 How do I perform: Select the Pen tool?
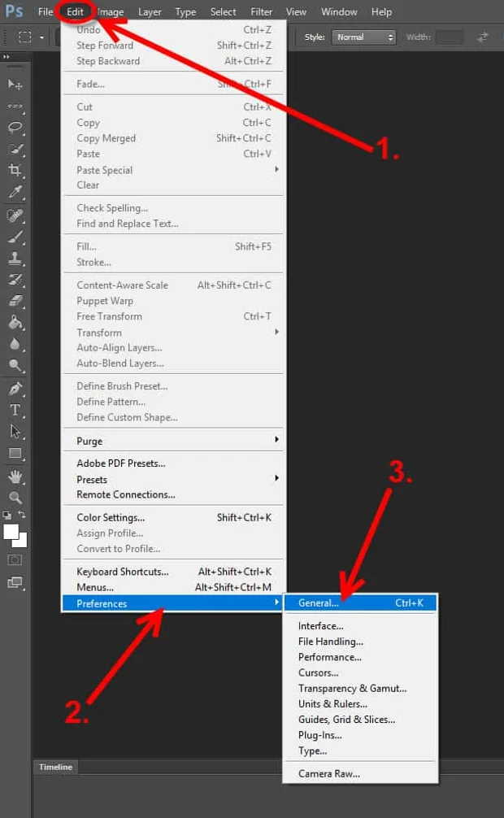pyautogui.click(x=15, y=389)
